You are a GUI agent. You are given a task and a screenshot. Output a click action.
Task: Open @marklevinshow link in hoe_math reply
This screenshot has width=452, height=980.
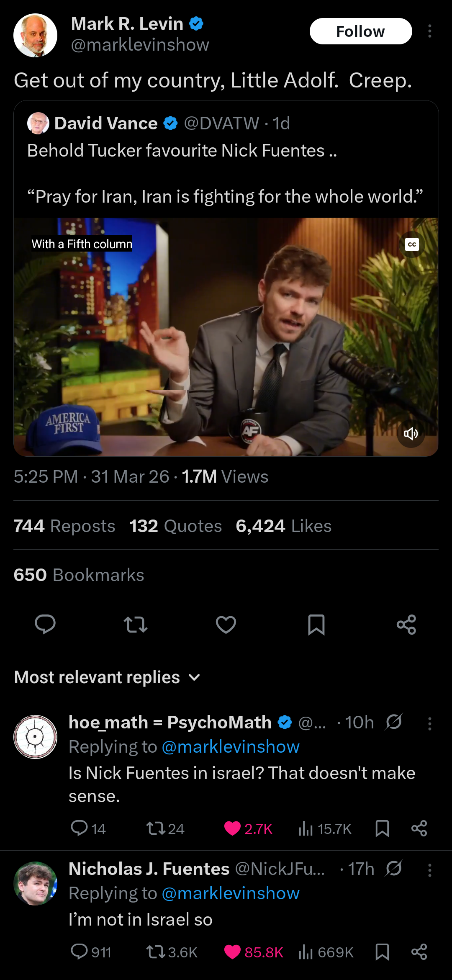click(231, 747)
